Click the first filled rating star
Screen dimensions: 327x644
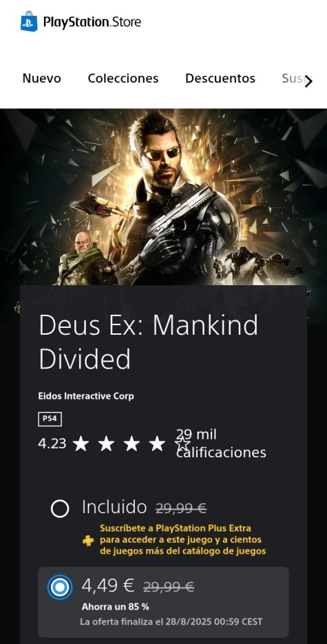point(81,444)
